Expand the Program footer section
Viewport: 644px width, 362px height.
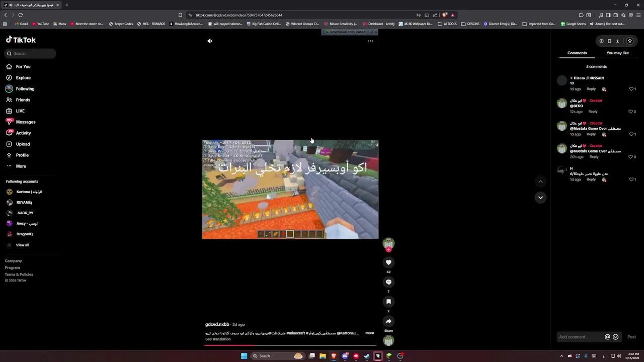[13, 268]
